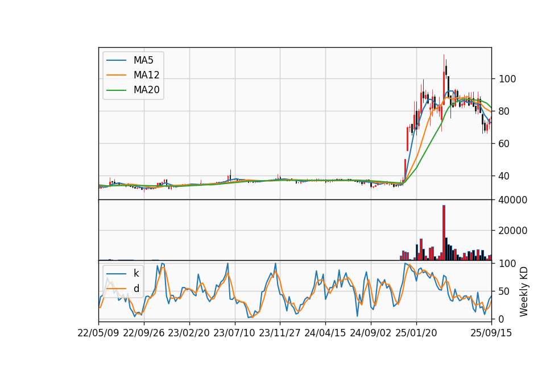Click the 24/04/15 date tick label

[325, 333]
